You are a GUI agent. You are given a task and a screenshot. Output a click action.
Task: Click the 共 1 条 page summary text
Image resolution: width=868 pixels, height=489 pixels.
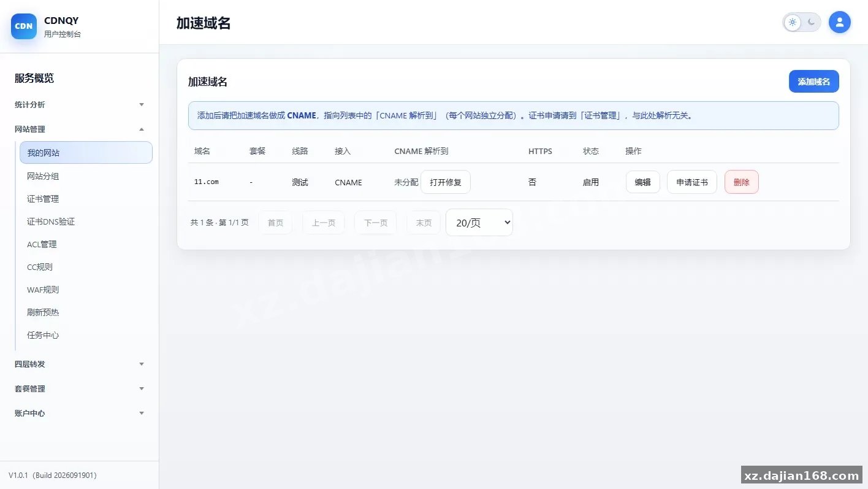(x=219, y=223)
